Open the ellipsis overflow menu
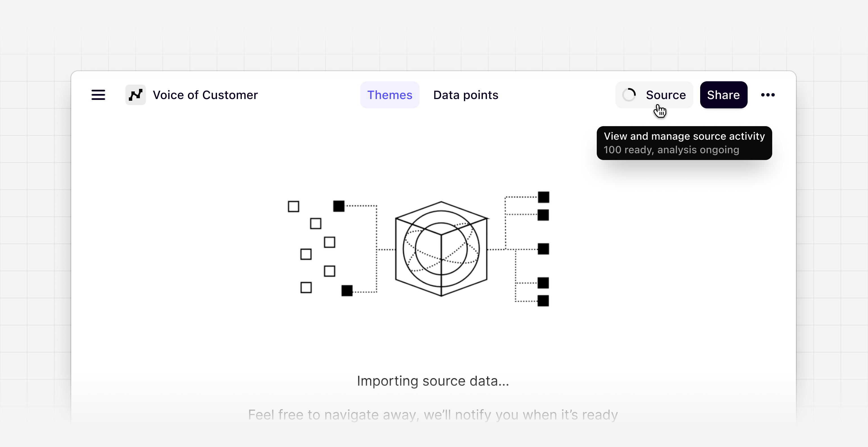This screenshot has height=447, width=868. (768, 95)
